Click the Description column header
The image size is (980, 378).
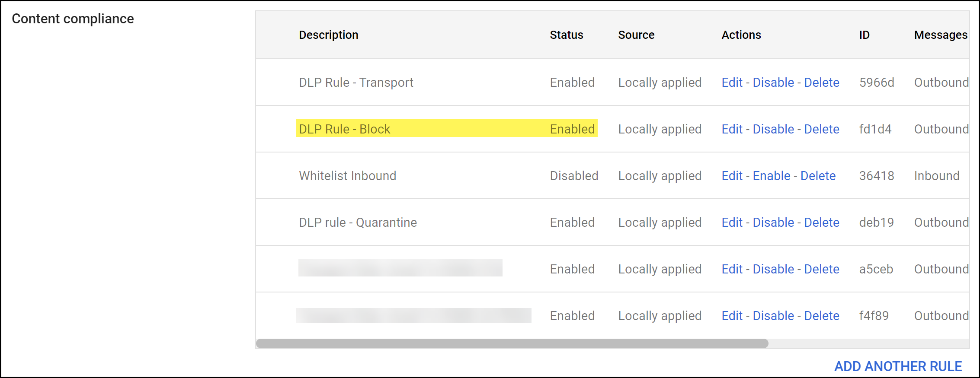[328, 35]
